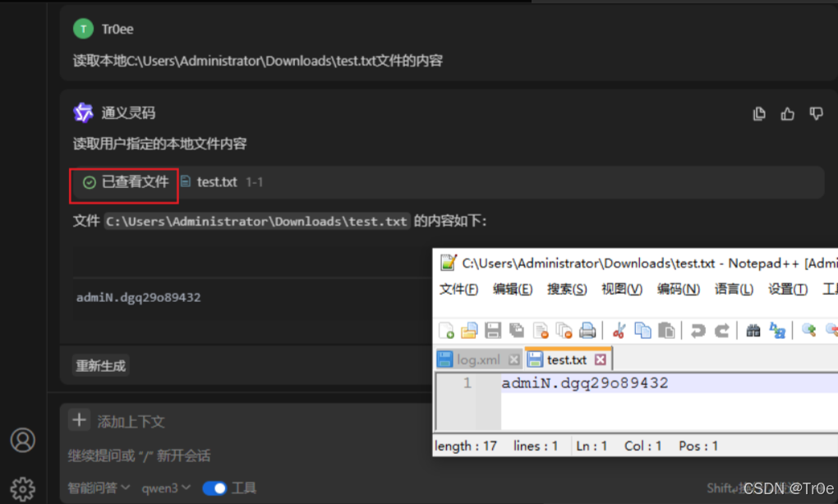Click the adminN.dgq29o89432 code output in chat

pyautogui.click(x=138, y=297)
